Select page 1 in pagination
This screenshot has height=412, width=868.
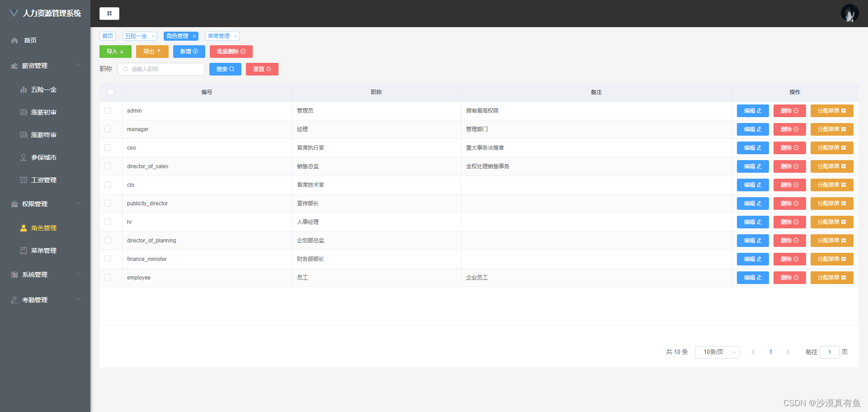click(771, 352)
